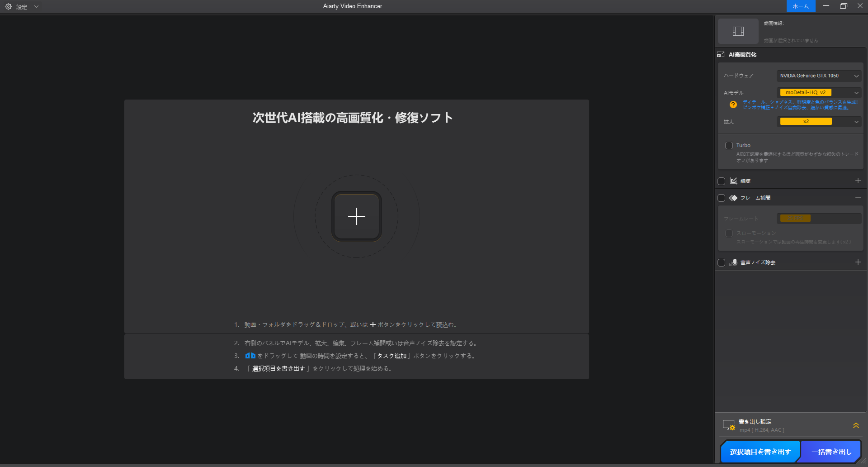Viewport: 868px width, 467px height.
Task: Collapse the フレーム補間 section with minus
Action: pyautogui.click(x=858, y=197)
